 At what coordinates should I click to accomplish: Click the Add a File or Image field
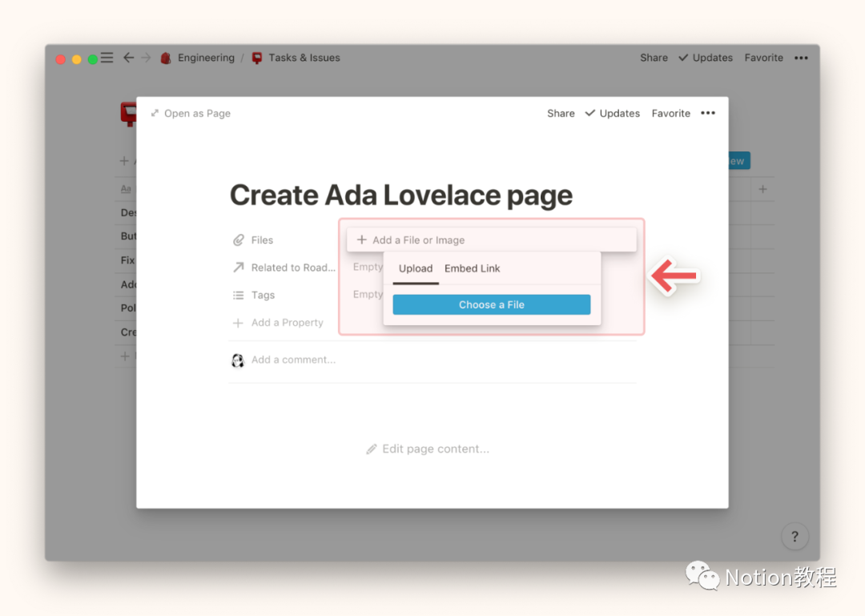point(491,240)
